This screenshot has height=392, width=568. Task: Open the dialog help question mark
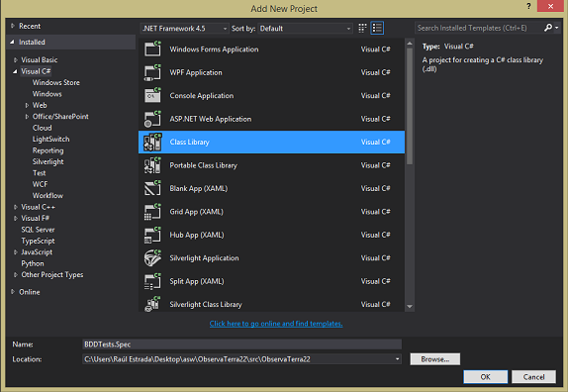pyautogui.click(x=528, y=6)
